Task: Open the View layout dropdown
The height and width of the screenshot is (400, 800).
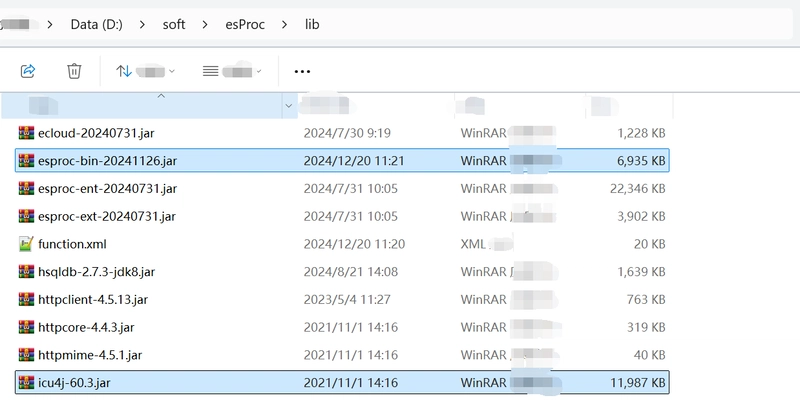Action: pos(232,71)
